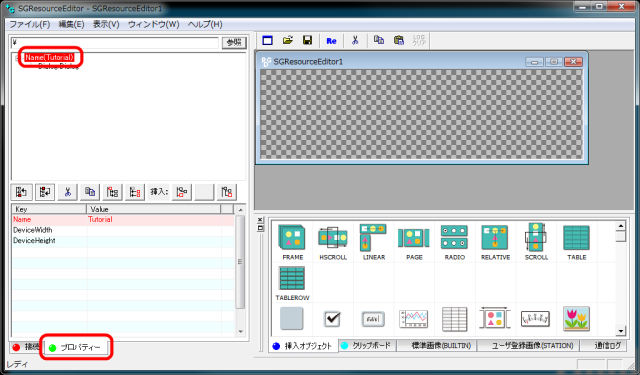This screenshot has height=375, width=640.
Task: Paste using the top toolbar clipboard icon
Action: 399,40
